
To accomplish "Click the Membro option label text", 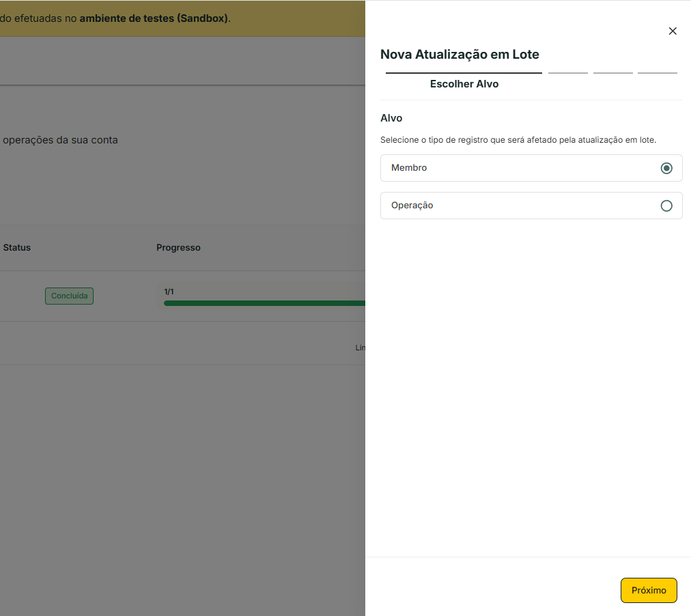I will [x=409, y=167].
